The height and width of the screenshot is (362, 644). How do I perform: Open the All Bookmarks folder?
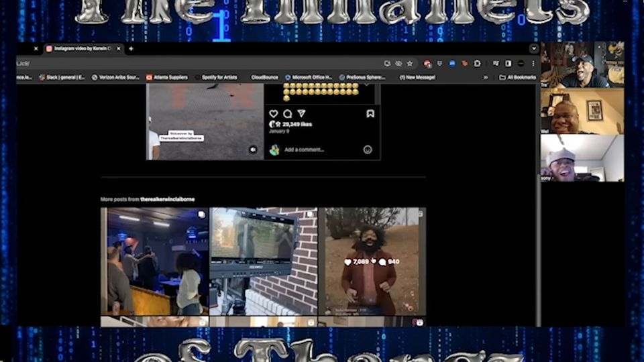point(517,77)
